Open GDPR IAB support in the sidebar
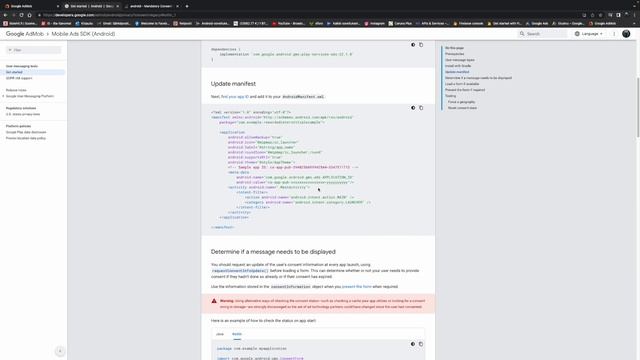The width and height of the screenshot is (640, 360). pyautogui.click(x=19, y=78)
